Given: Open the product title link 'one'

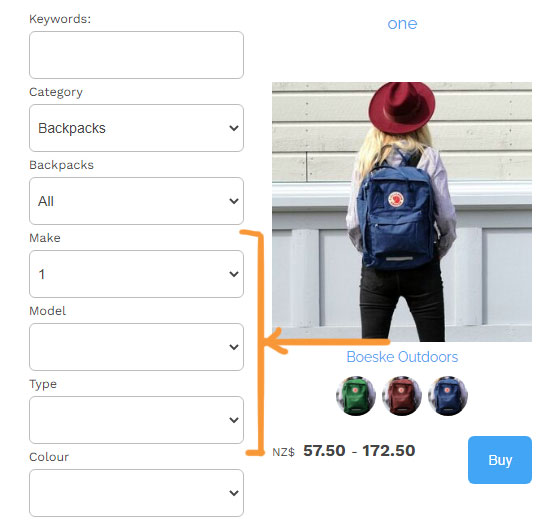Looking at the screenshot, I should click(402, 24).
